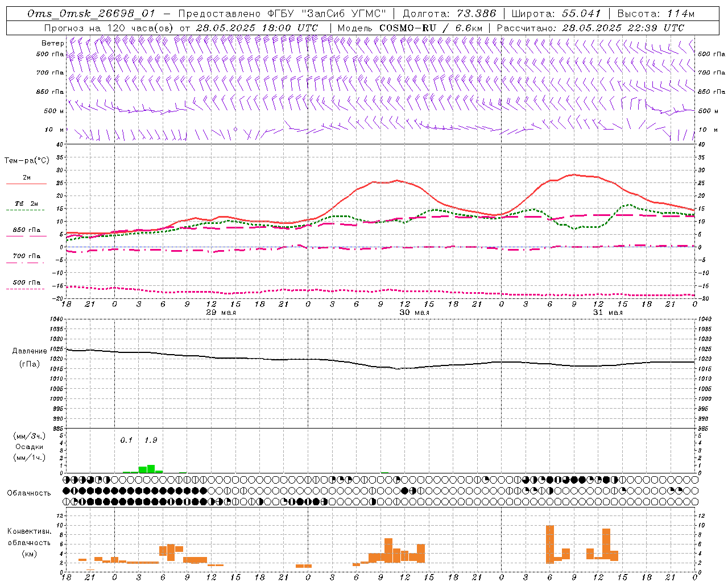
Task: Click the Td 2м dew point legend label
Action: click(x=27, y=203)
